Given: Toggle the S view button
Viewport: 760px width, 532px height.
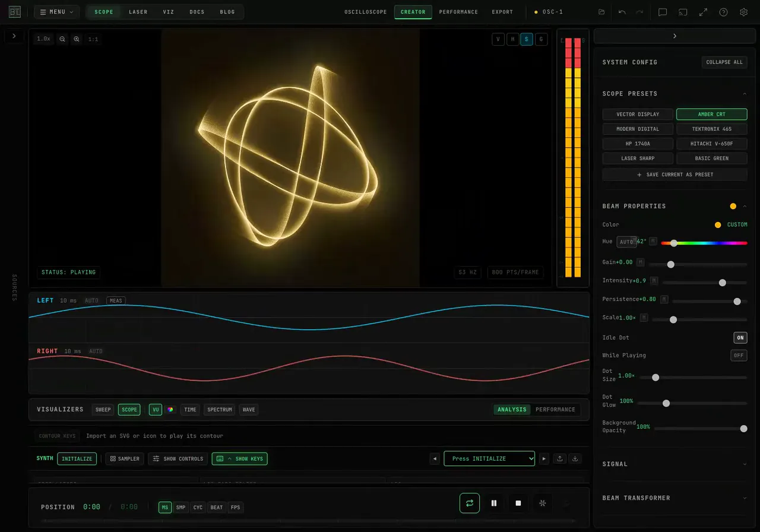Looking at the screenshot, I should (x=527, y=39).
